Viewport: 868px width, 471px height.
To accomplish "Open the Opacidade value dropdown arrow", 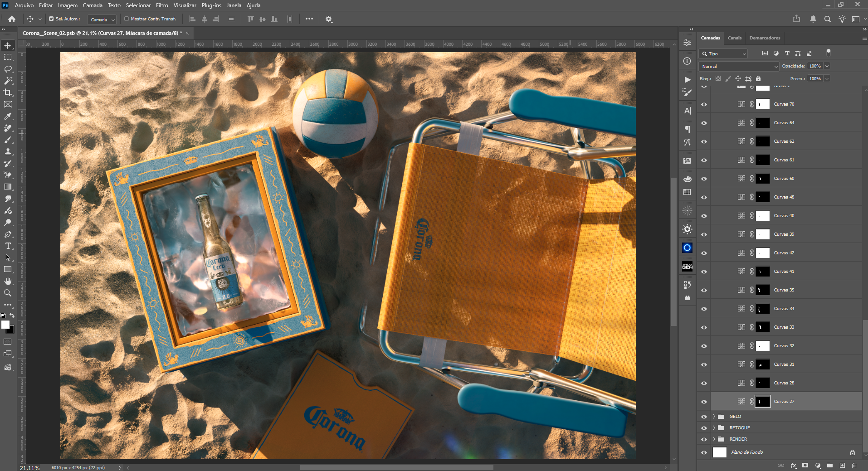I will pyautogui.click(x=827, y=66).
